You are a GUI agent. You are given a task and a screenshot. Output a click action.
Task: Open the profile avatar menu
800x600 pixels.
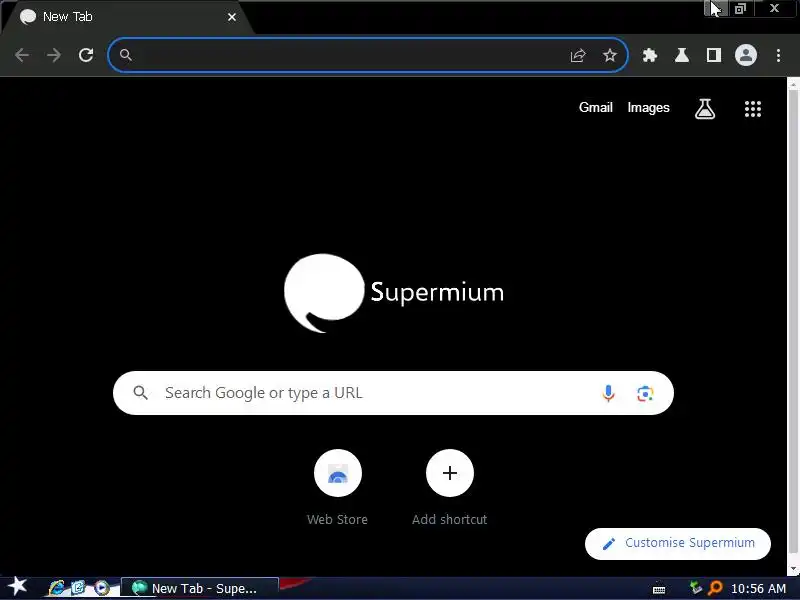coord(745,55)
